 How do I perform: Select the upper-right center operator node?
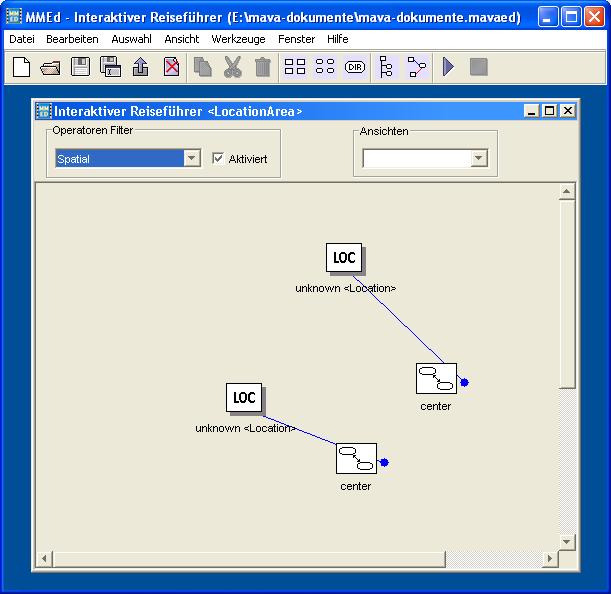pos(436,378)
